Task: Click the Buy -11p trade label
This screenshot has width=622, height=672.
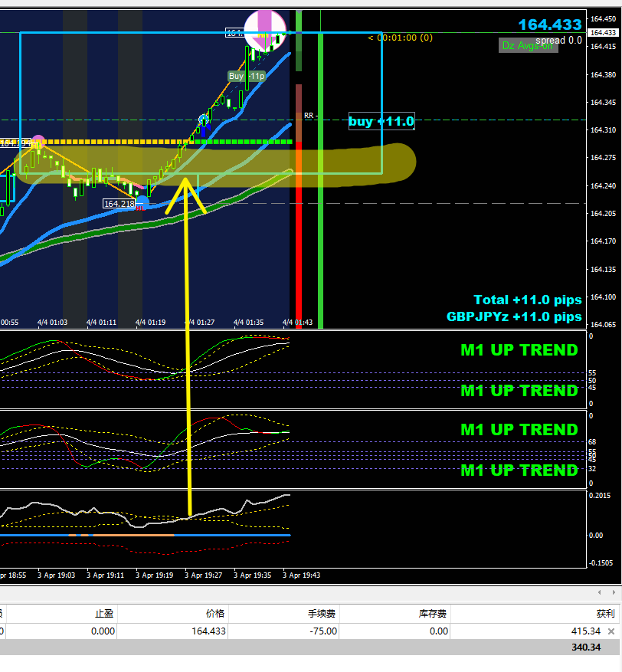Action: click(247, 77)
